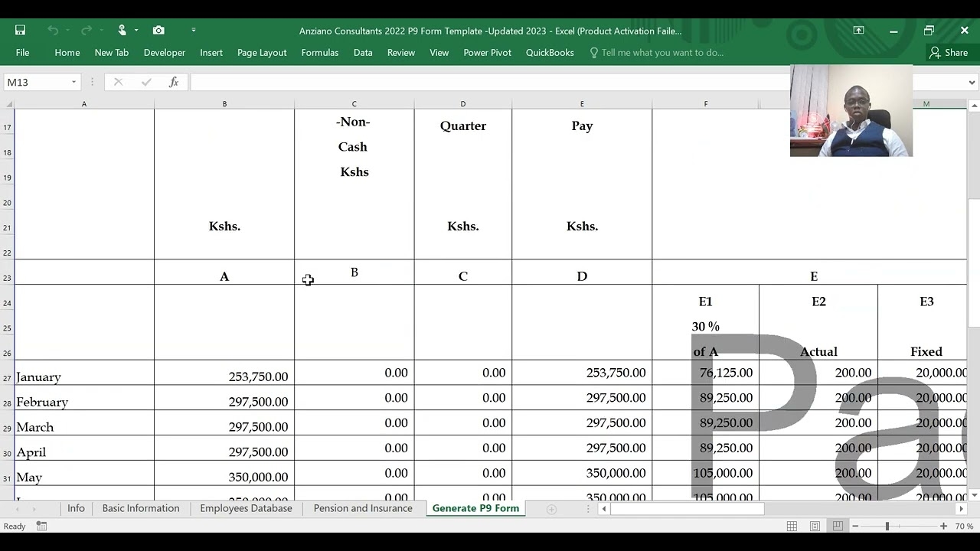The image size is (980, 551).
Task: Click the Share button
Action: coord(949,52)
